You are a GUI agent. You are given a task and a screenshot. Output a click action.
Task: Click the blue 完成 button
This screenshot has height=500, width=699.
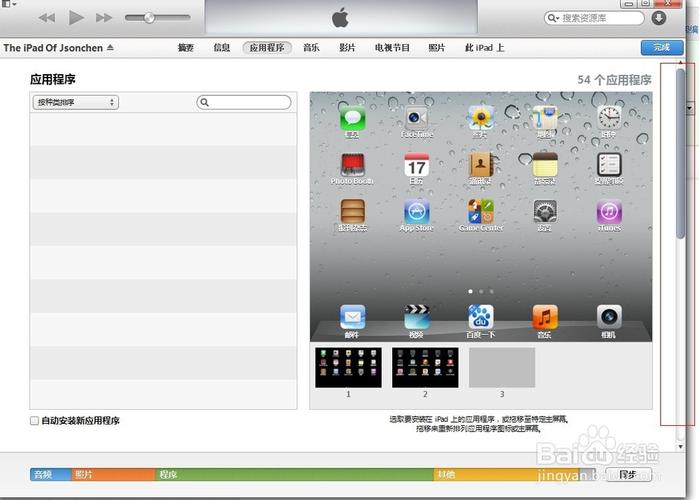(662, 48)
